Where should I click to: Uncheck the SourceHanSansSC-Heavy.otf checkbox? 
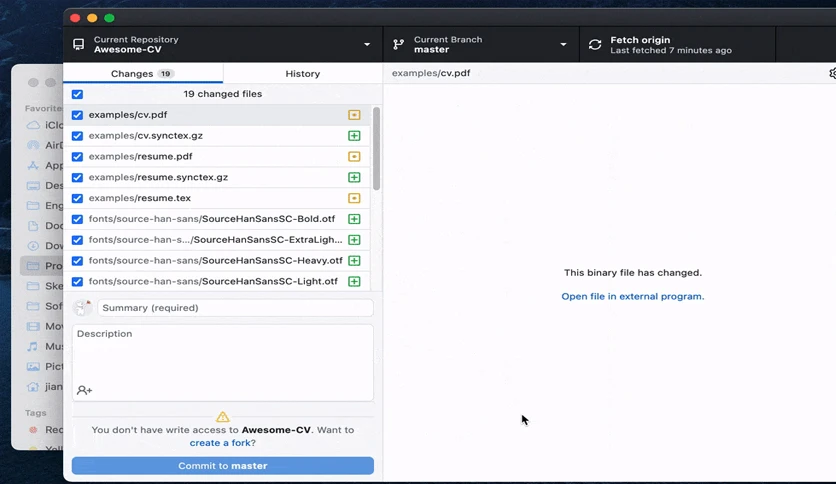(77, 260)
